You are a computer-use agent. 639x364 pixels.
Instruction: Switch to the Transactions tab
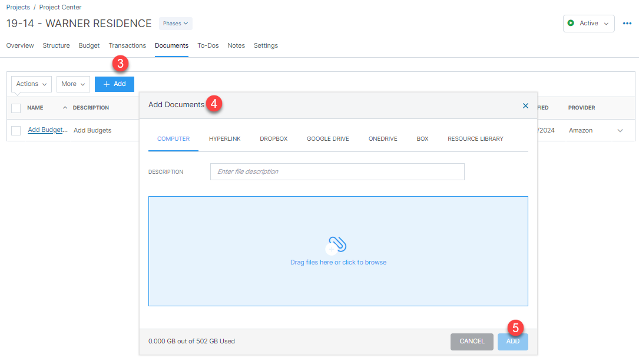tap(127, 45)
